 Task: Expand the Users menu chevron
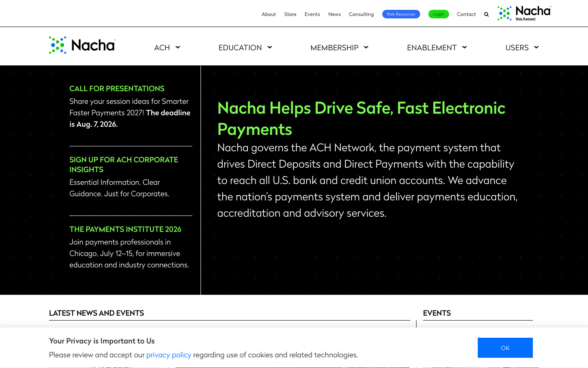[536, 47]
